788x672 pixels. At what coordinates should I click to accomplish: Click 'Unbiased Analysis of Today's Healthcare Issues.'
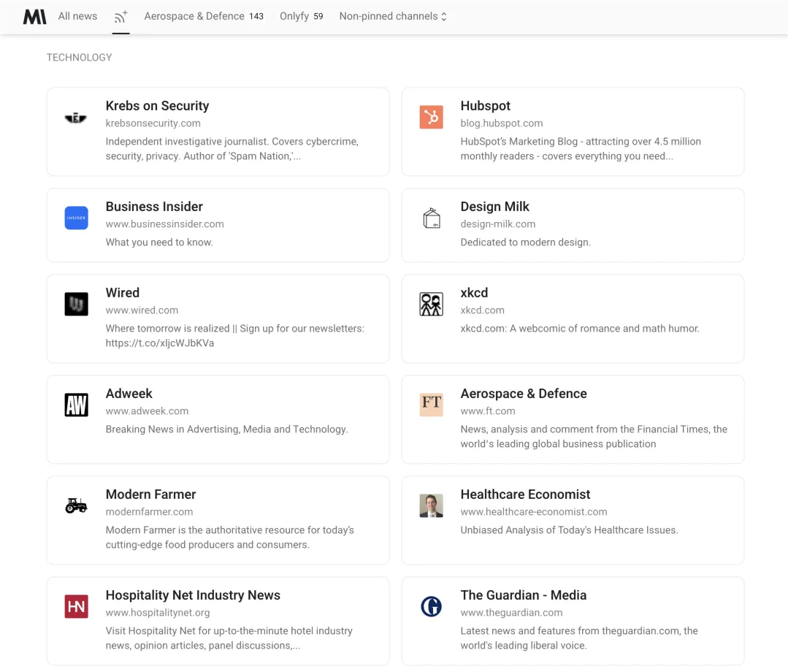click(x=570, y=530)
